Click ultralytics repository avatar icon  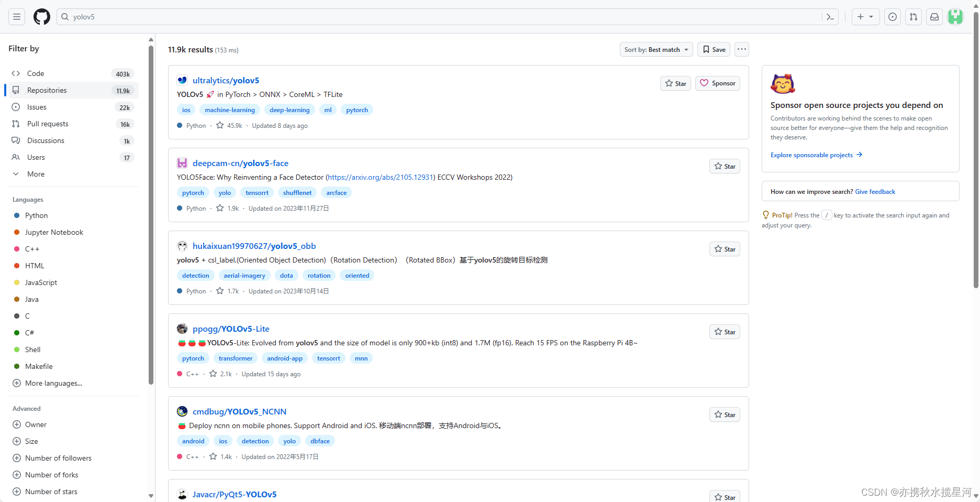(x=182, y=80)
